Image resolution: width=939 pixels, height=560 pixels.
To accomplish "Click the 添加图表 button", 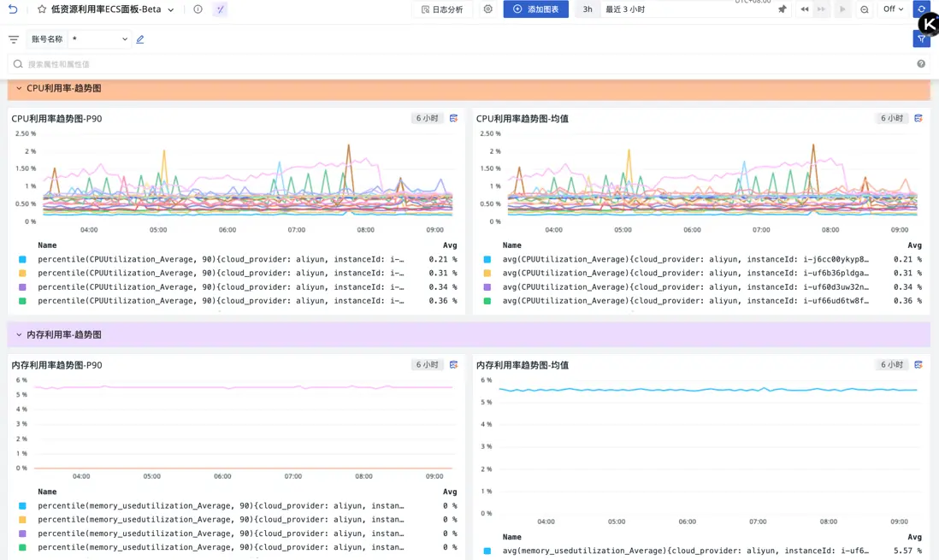I will click(x=535, y=9).
